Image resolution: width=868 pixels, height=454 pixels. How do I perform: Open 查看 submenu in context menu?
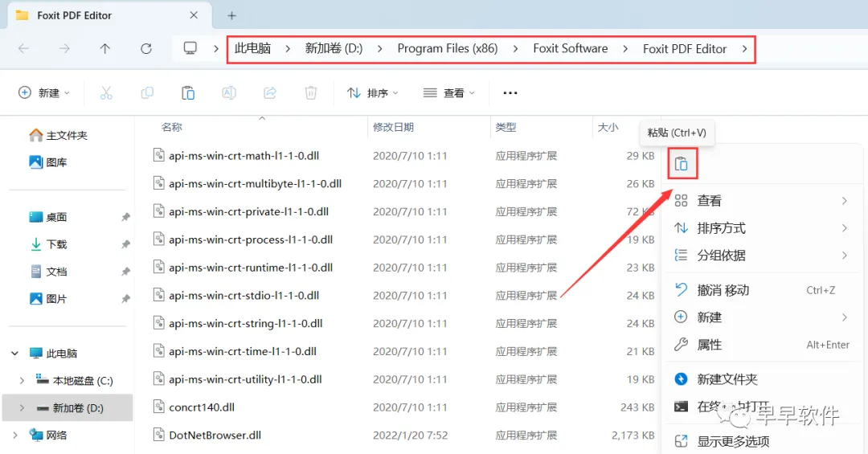tap(761, 200)
